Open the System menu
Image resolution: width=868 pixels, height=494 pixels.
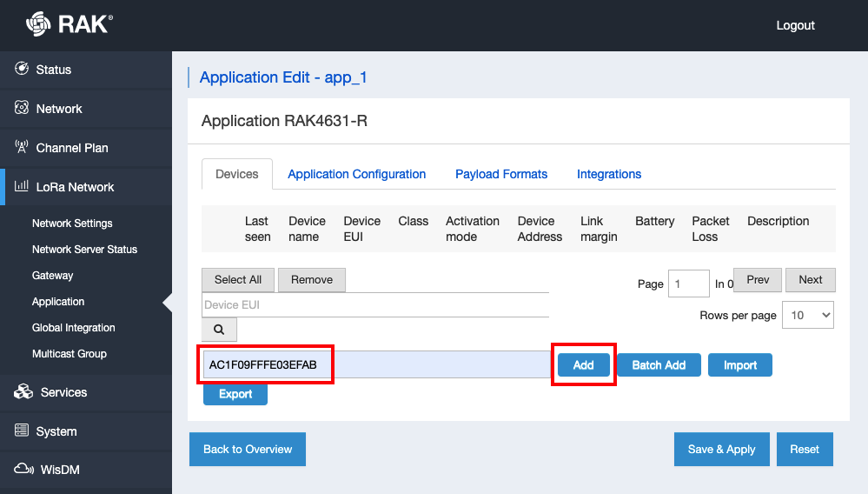tap(86, 431)
